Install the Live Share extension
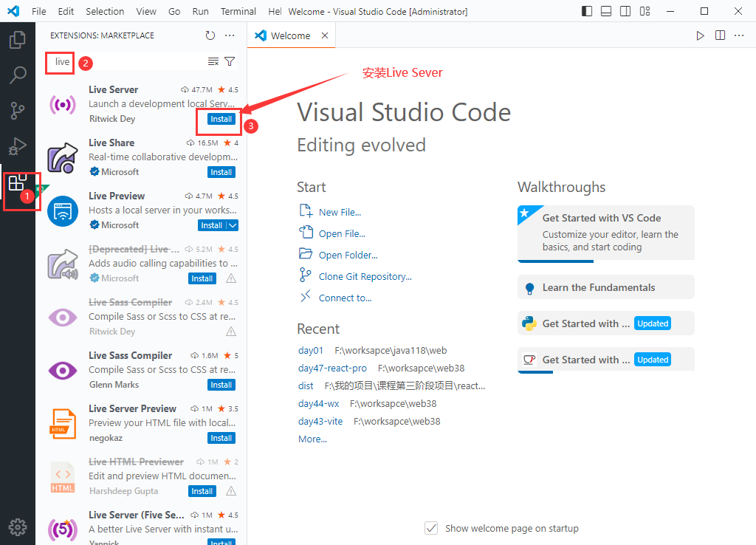The image size is (756, 545). [221, 172]
